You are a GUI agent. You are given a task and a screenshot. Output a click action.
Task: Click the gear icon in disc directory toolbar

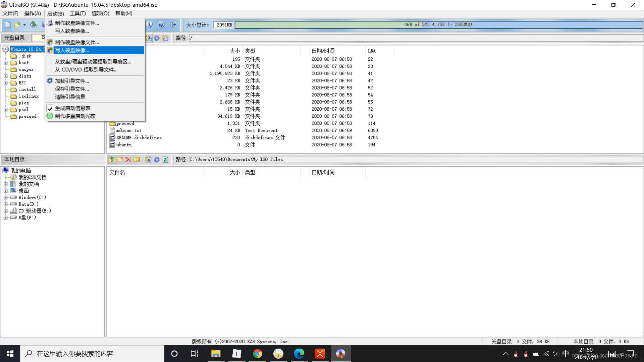(x=157, y=38)
